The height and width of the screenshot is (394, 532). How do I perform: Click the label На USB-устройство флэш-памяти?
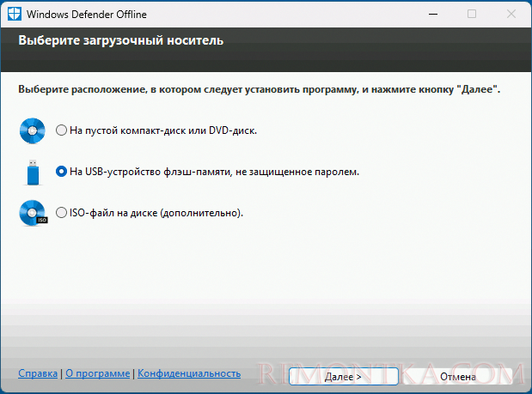(x=214, y=172)
